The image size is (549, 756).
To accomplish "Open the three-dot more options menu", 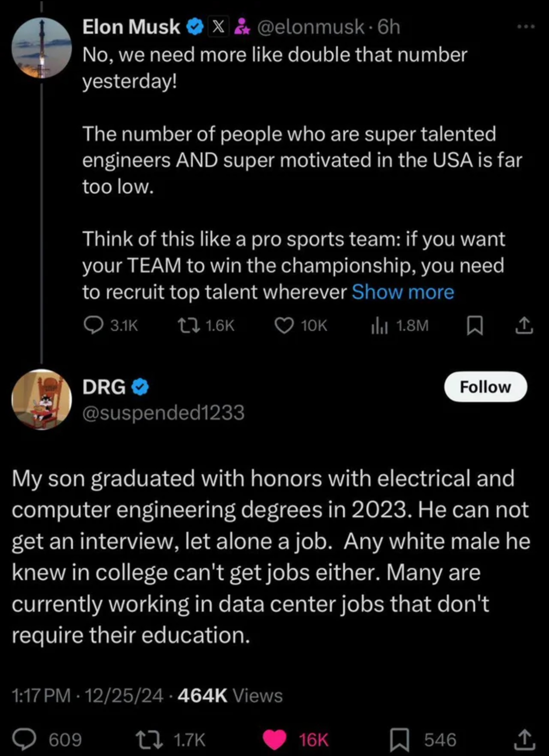I will point(525,27).
